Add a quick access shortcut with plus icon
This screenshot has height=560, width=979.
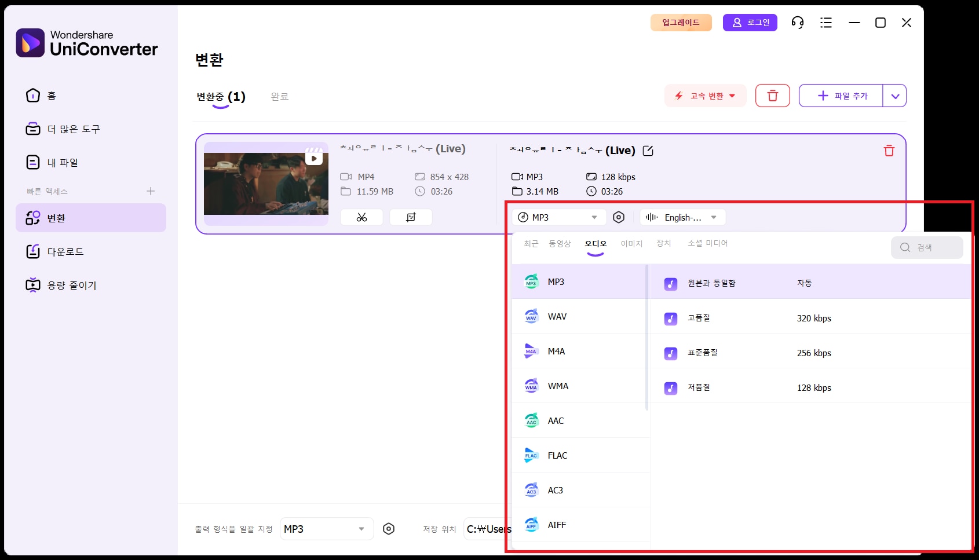[x=151, y=191]
